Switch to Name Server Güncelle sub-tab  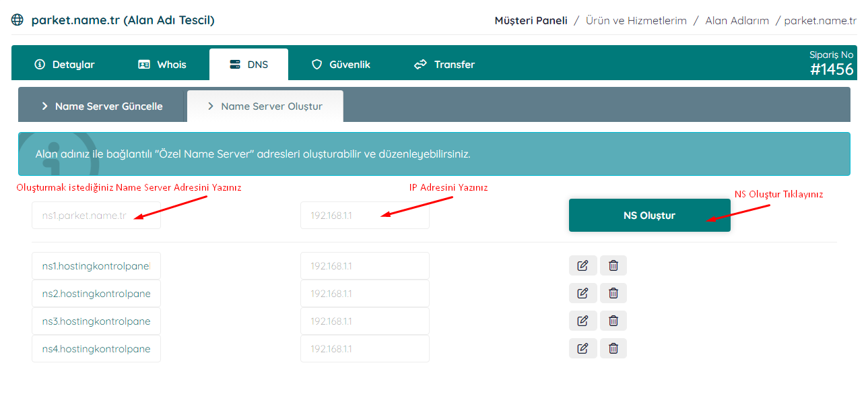click(x=101, y=106)
